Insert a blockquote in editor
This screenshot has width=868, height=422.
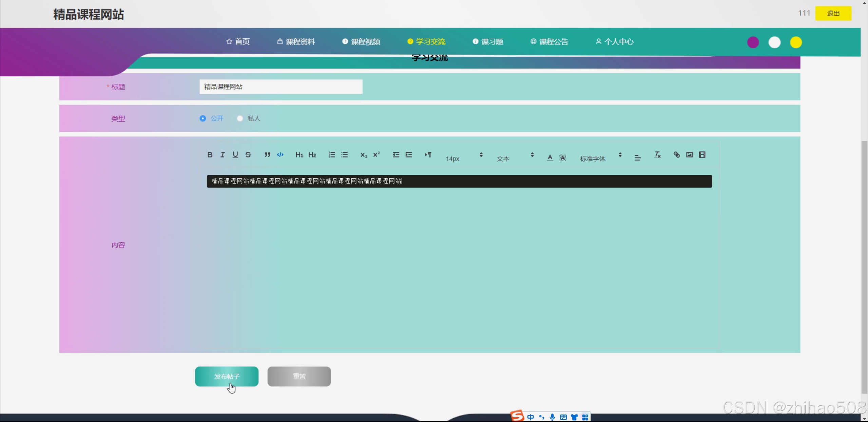(267, 155)
